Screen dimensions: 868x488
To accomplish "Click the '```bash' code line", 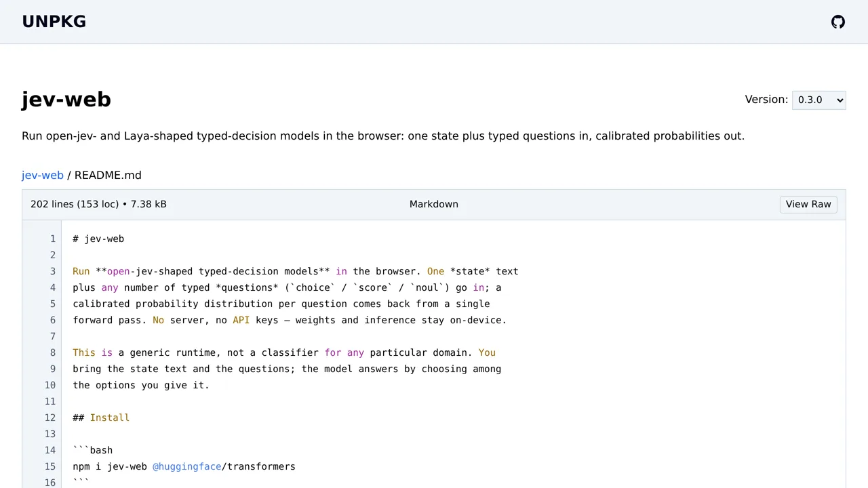I will [x=93, y=450].
